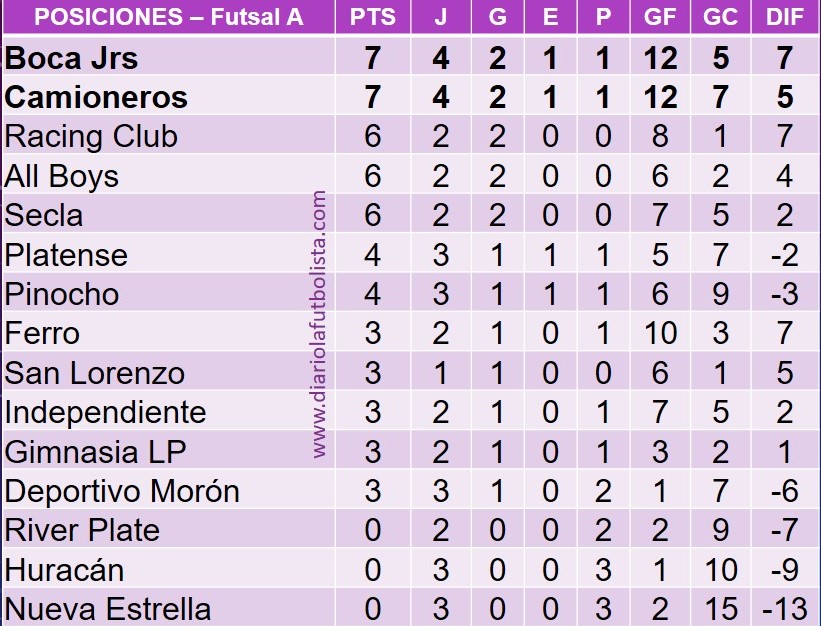The image size is (821, 626).
Task: Click the Nueva Estrella team name
Action: [x=108, y=610]
